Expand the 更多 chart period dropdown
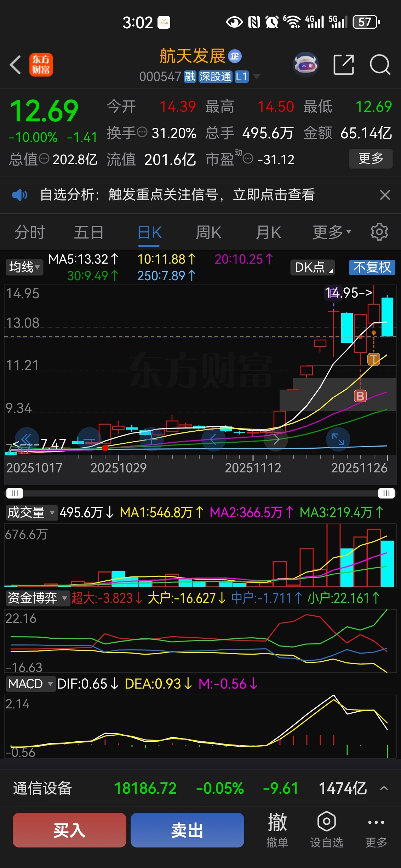 (x=332, y=232)
